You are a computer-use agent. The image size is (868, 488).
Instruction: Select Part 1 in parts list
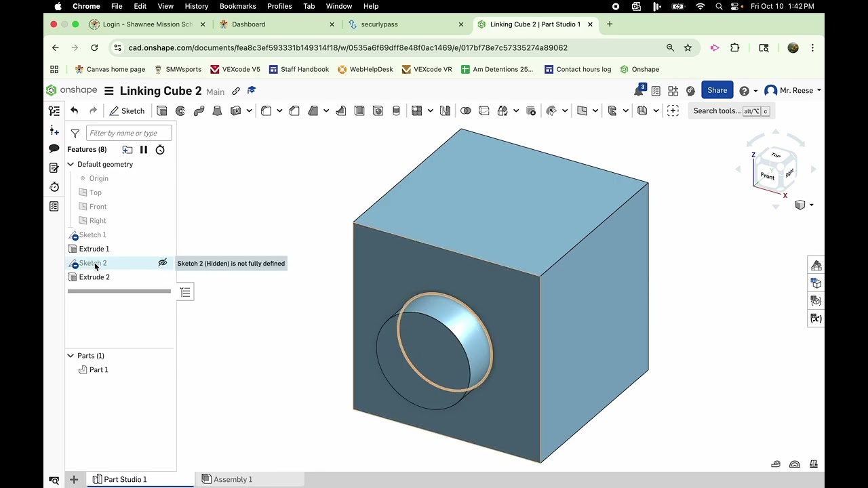click(x=98, y=369)
